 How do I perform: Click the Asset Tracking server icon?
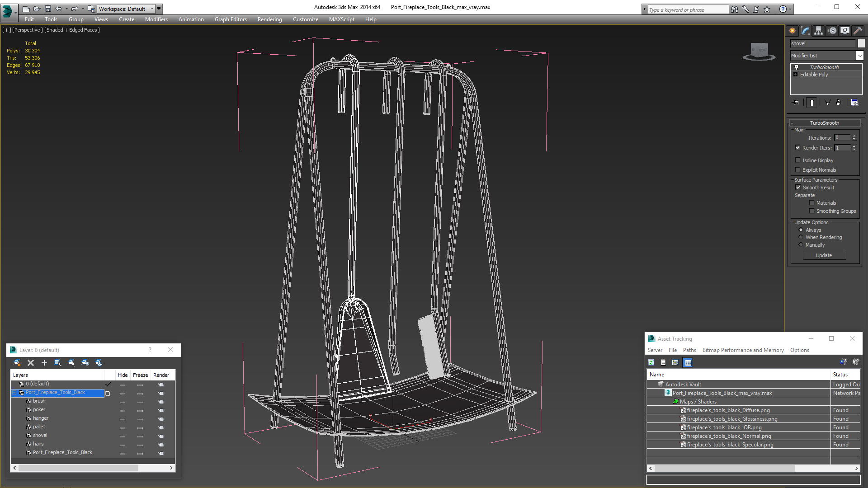(x=655, y=350)
